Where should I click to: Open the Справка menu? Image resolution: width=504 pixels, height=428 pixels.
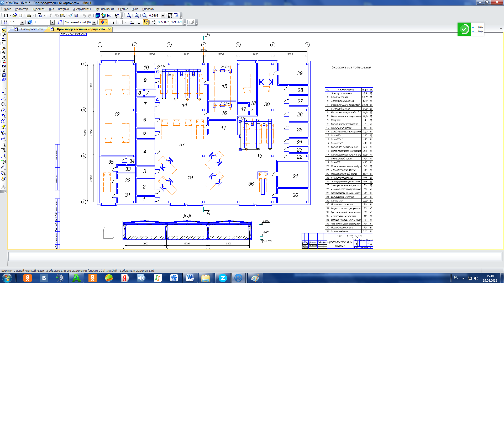(148, 9)
